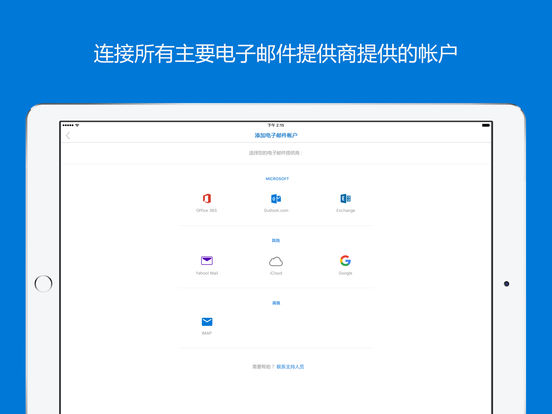Click the MICROSOFT section heading

click(277, 179)
